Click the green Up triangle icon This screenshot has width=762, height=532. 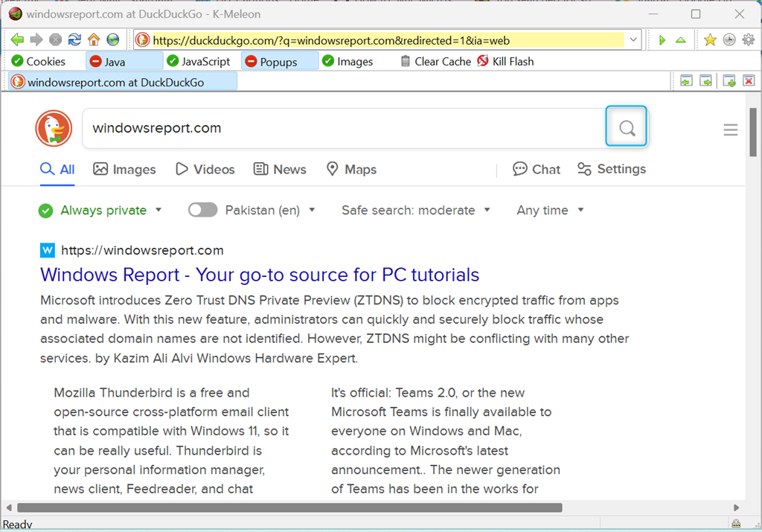tap(681, 40)
